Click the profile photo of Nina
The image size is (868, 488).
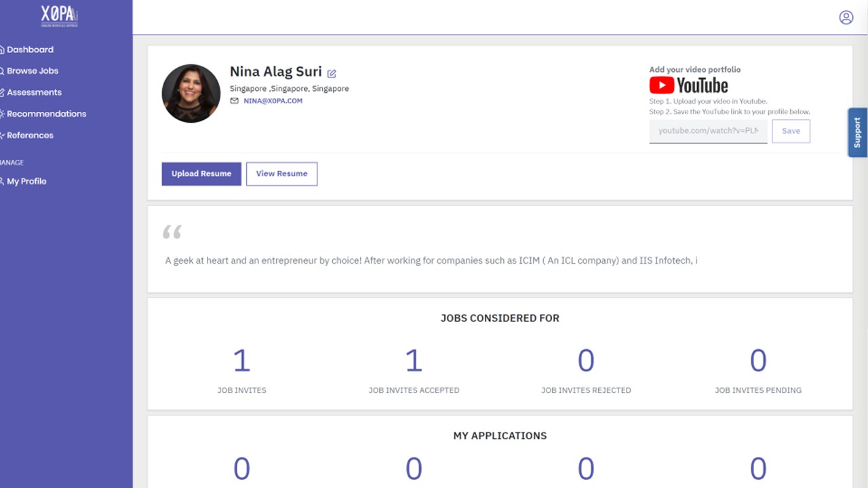click(x=191, y=94)
